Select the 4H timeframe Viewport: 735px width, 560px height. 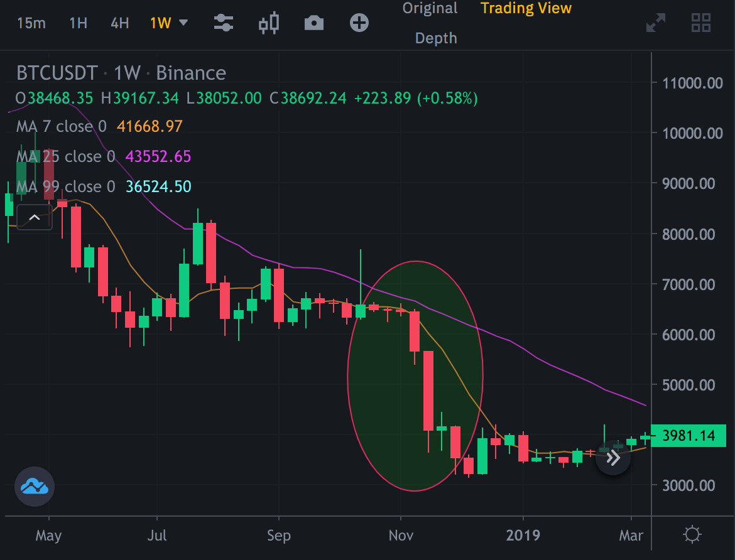click(x=119, y=23)
